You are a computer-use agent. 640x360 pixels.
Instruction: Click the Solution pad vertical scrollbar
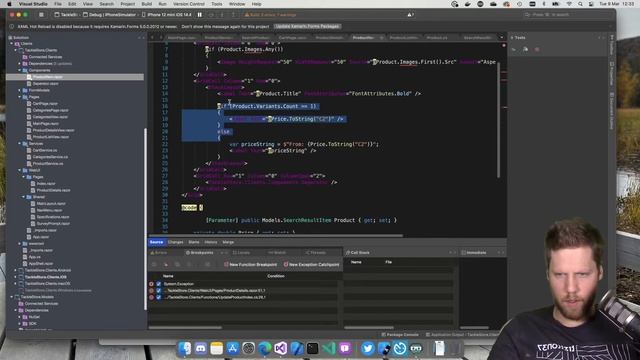(145, 219)
